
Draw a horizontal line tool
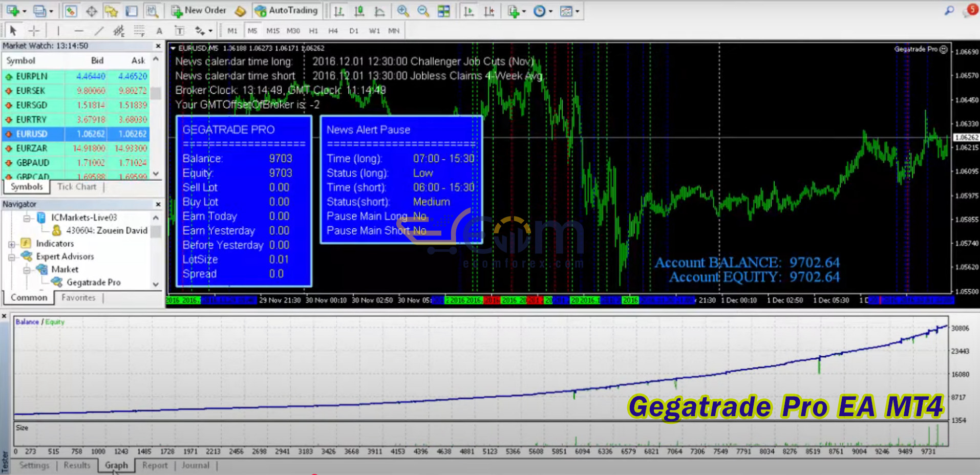[x=78, y=31]
